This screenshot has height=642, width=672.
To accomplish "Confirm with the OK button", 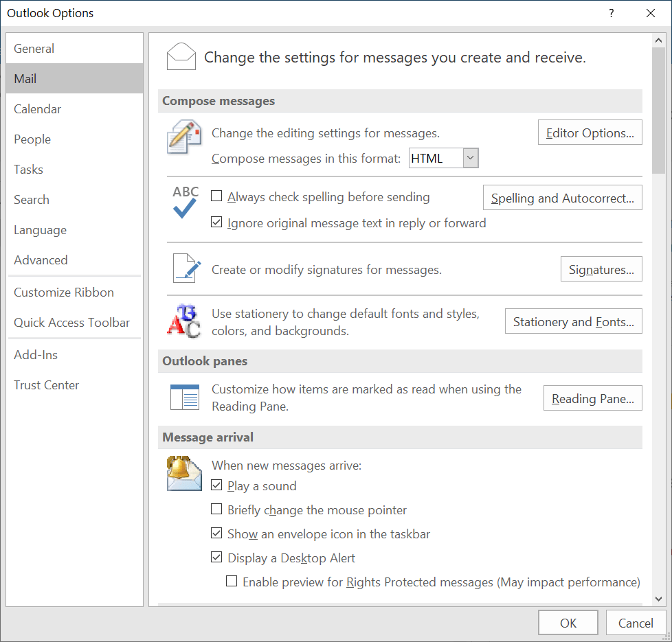I will [568, 623].
